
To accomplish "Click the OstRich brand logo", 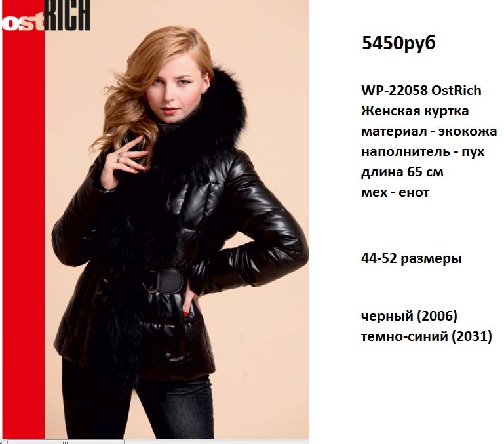I will (46, 16).
